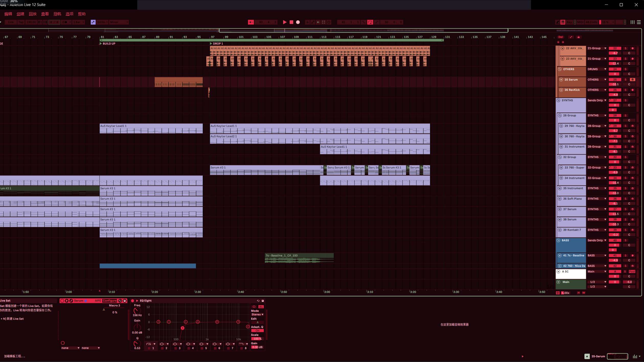This screenshot has width=644, height=362.
Task: Click the Serum Configure button
Action: [x=109, y=301]
